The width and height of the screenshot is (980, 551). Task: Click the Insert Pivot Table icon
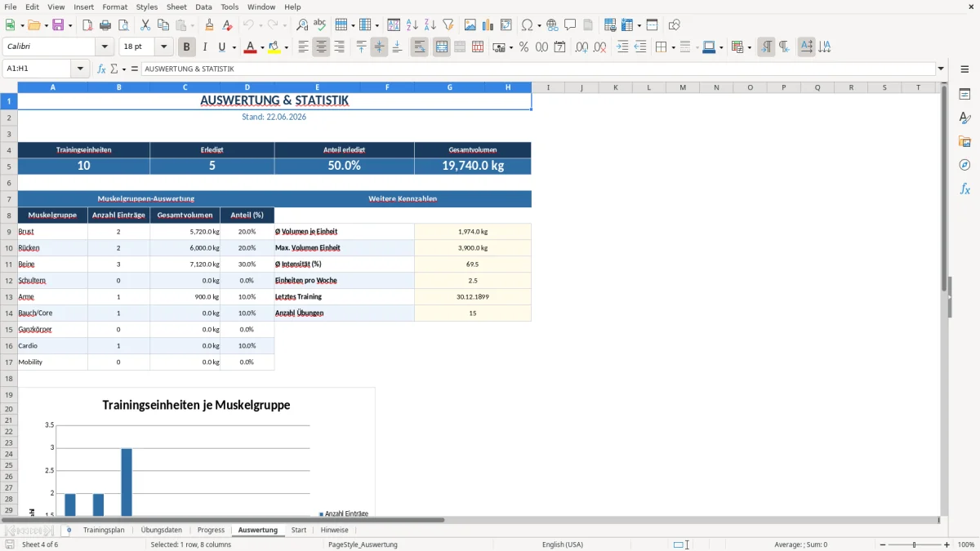(506, 25)
